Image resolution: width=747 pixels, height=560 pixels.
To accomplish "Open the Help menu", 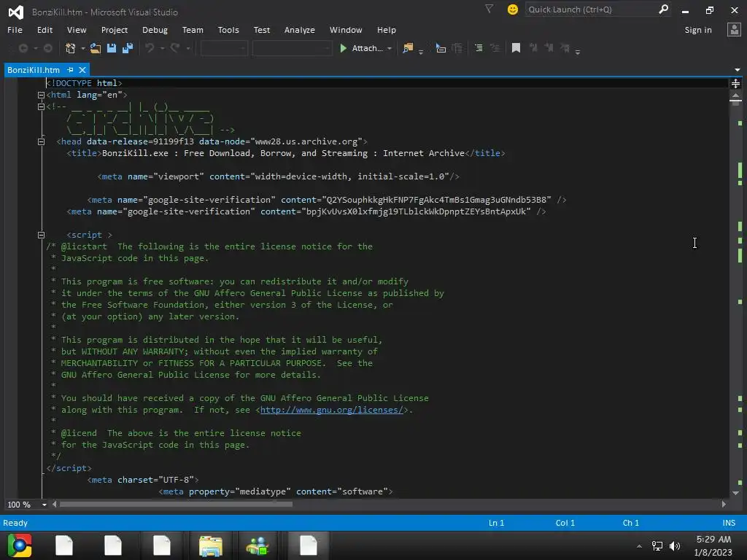I will point(387,29).
